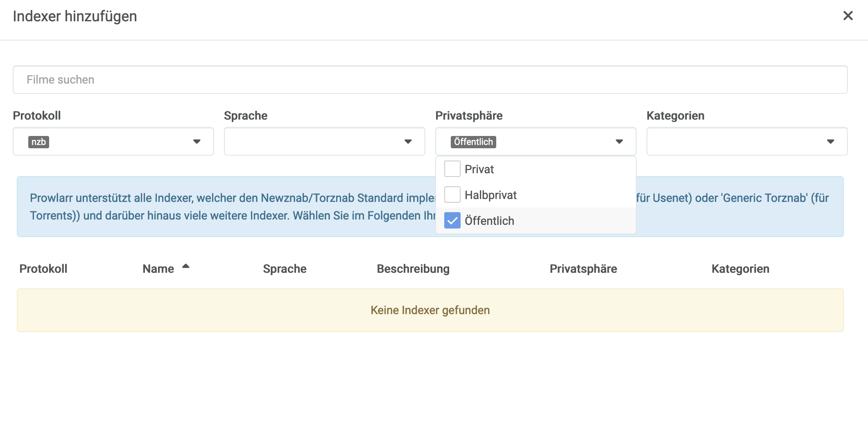
Task: Sort by Privatsphäre table column header
Action: coord(583,269)
